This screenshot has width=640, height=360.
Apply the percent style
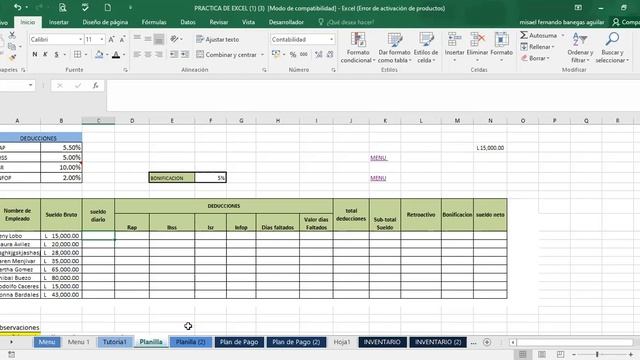[x=293, y=54]
